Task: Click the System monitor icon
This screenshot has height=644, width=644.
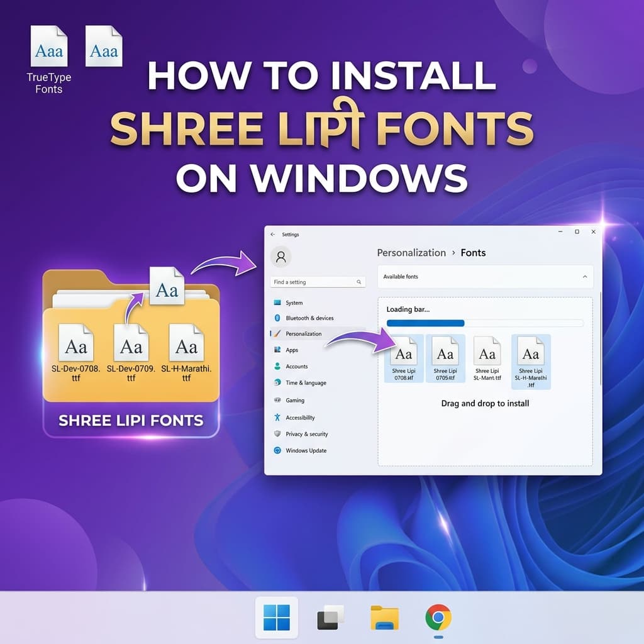Action: pos(277,303)
